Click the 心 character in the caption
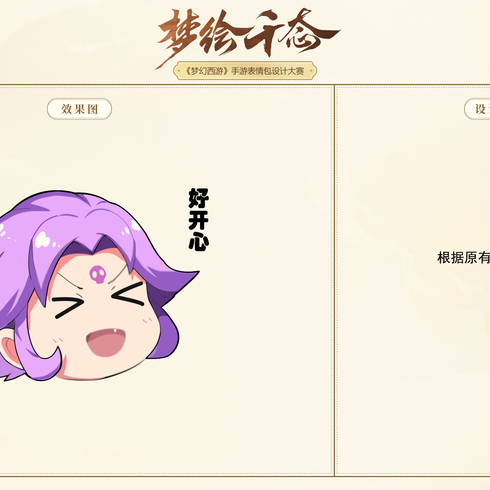Viewport: 490px width, 490px height. coord(199,242)
